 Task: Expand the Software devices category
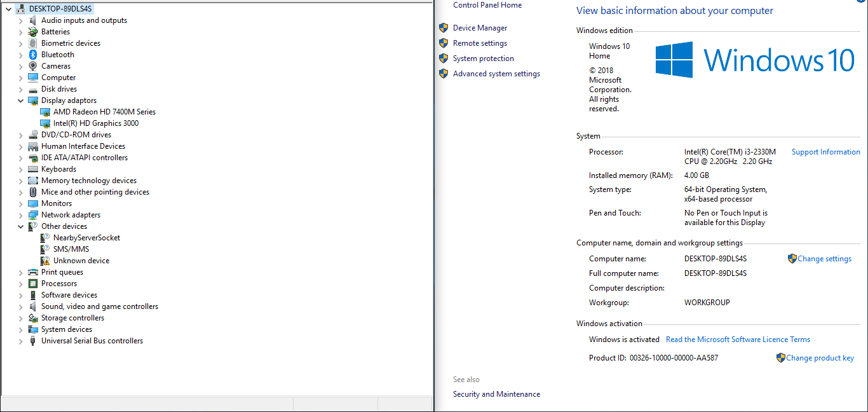pyautogui.click(x=21, y=295)
